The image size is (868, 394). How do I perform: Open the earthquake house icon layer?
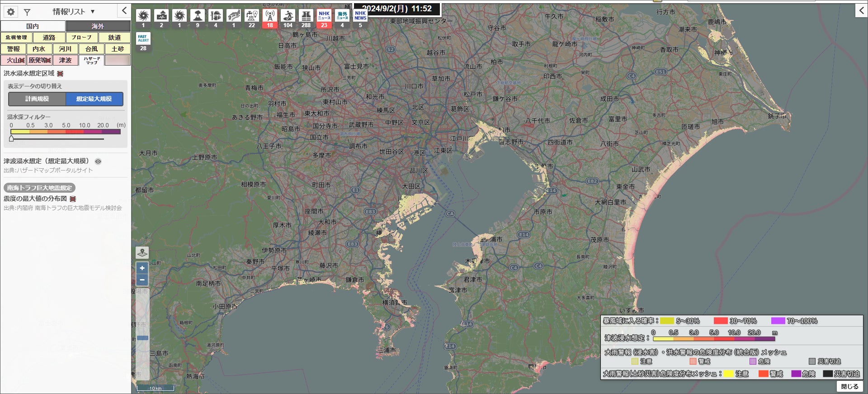click(x=161, y=16)
